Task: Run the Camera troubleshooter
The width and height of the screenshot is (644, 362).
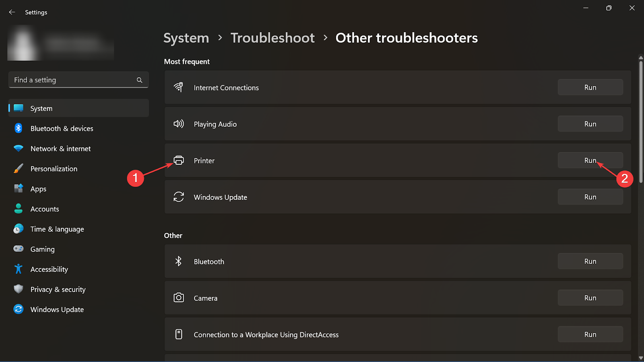Action: coord(590,298)
